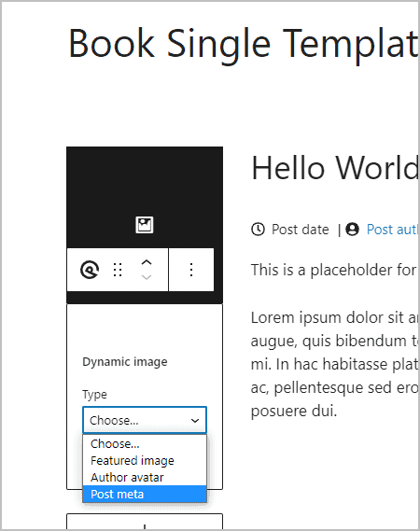Click the drag handle dots icon
The height and width of the screenshot is (531, 420).
click(118, 270)
